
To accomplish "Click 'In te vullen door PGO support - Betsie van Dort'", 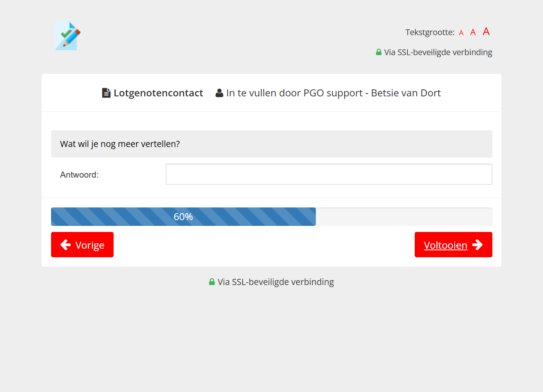I will coord(333,93).
